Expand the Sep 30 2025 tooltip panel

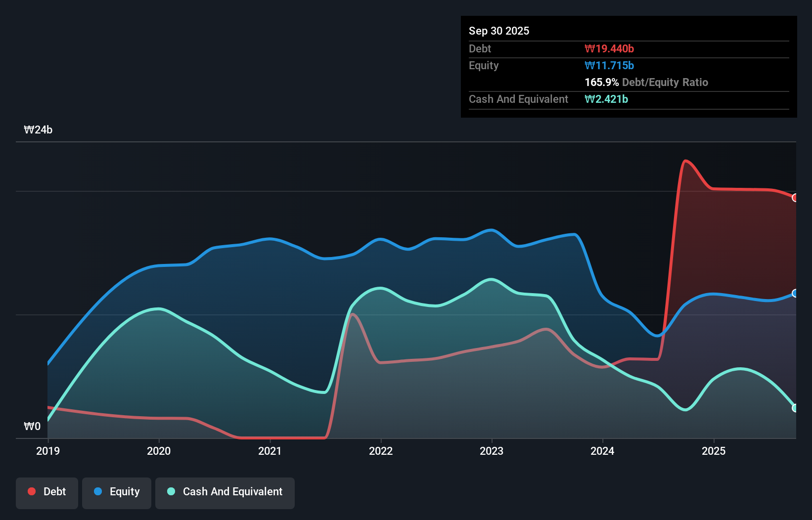499,31
